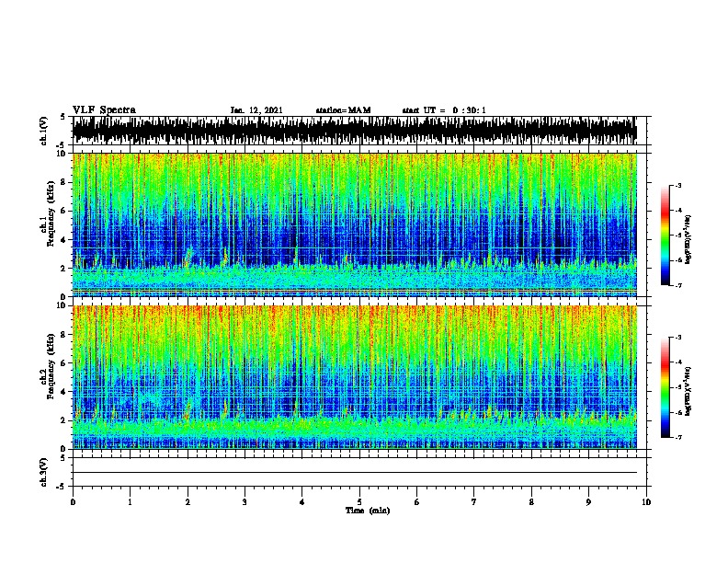This screenshot has height=563, width=728.
Task: Click the "-3" label on ch.1 colorbar
Action: click(677, 185)
